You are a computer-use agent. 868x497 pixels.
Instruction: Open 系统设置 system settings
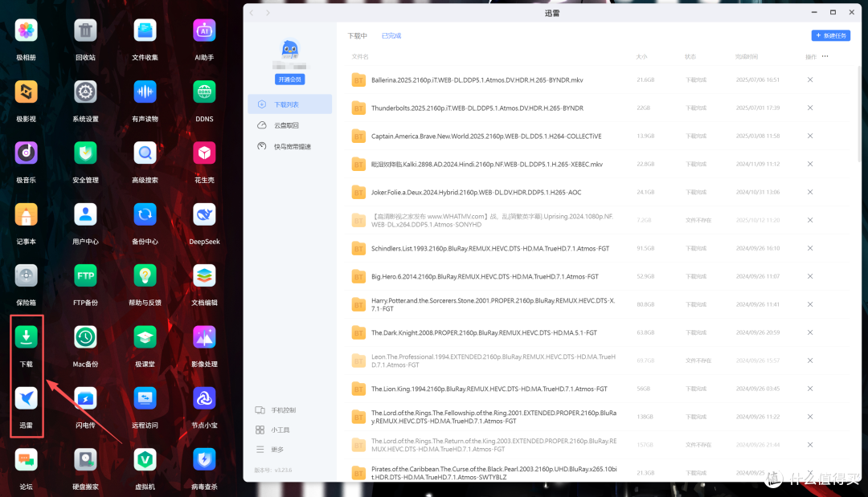pos(85,92)
